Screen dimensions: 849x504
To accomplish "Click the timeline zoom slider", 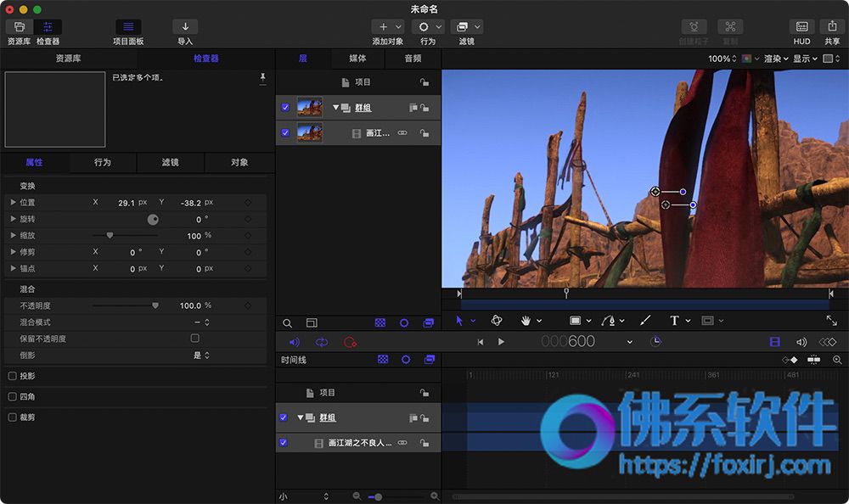I will (x=394, y=496).
